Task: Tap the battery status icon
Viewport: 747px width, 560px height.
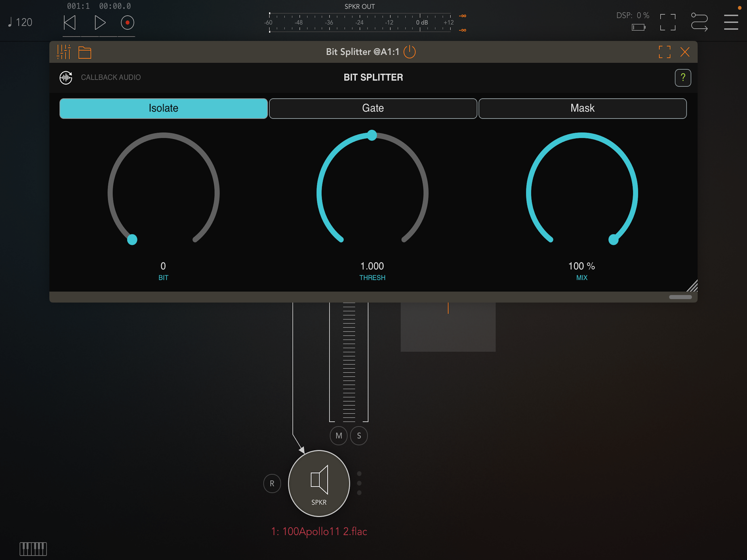Action: pyautogui.click(x=638, y=27)
